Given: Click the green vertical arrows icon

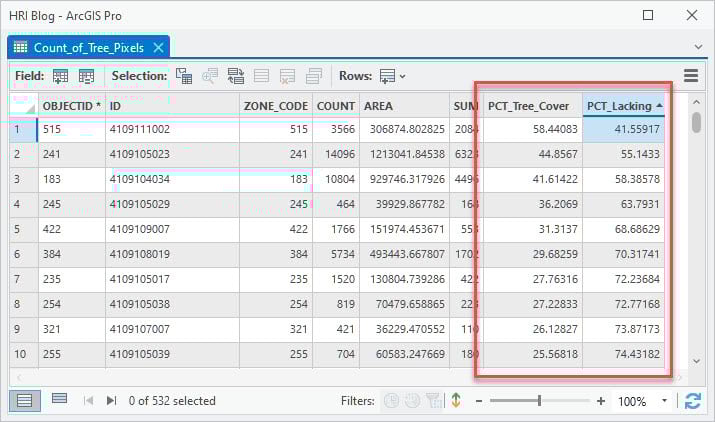Looking at the screenshot, I should coord(456,401).
